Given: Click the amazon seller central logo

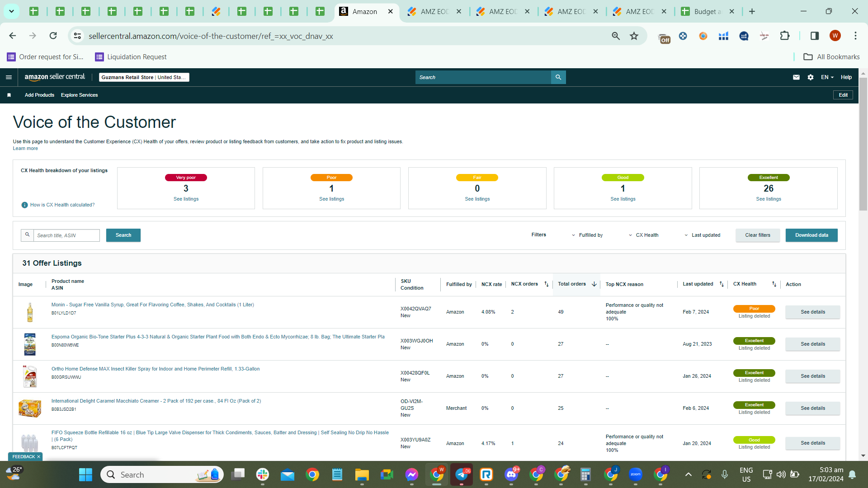Looking at the screenshot, I should pos(55,77).
